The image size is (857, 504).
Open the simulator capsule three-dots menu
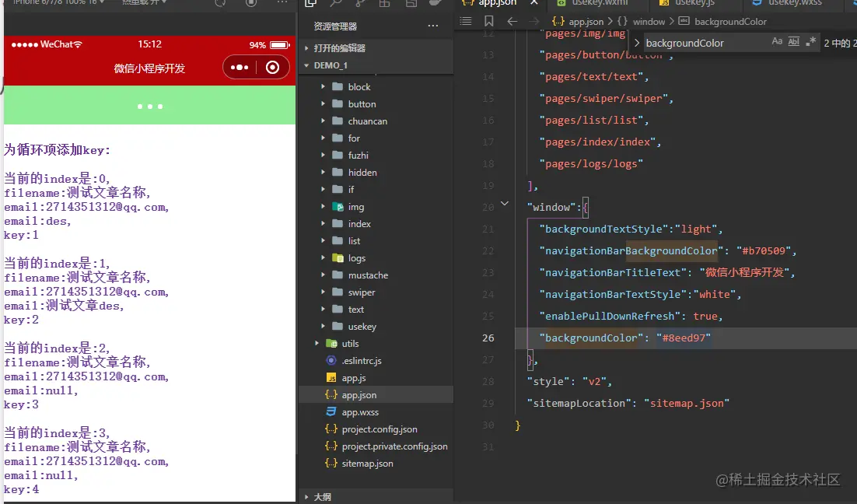240,67
